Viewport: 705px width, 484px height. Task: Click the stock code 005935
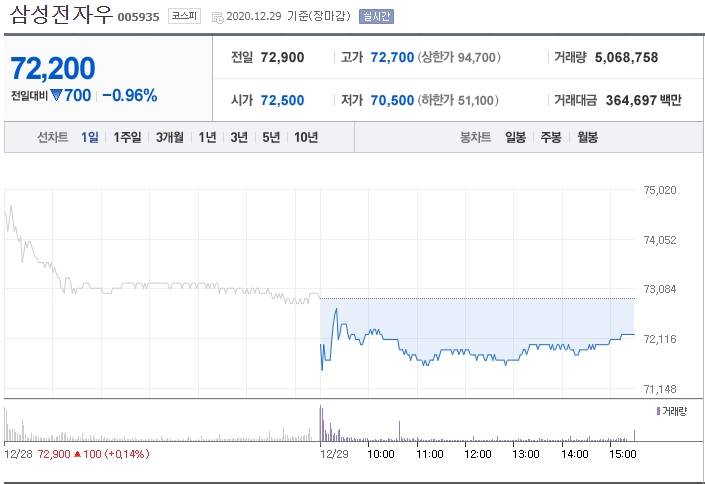[138, 18]
